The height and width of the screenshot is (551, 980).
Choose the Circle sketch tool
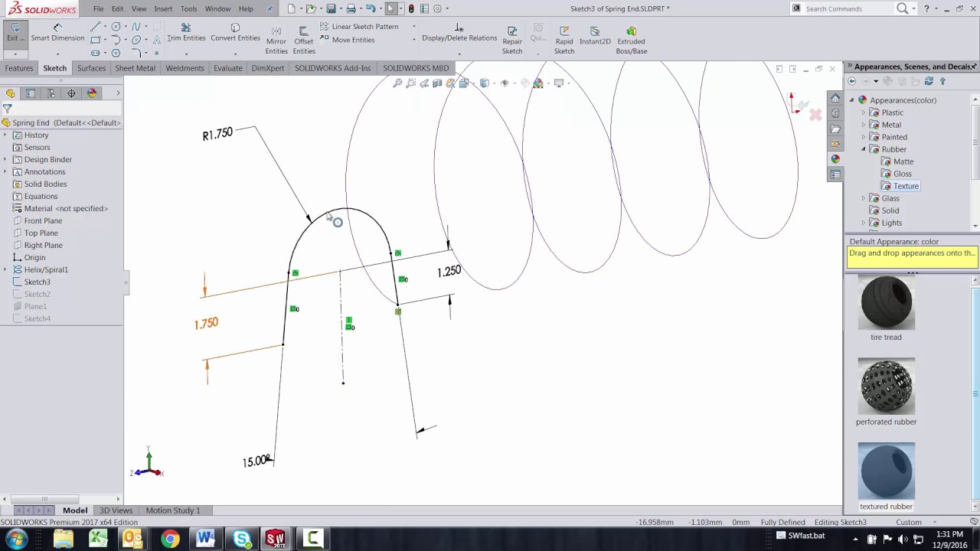pos(116,27)
